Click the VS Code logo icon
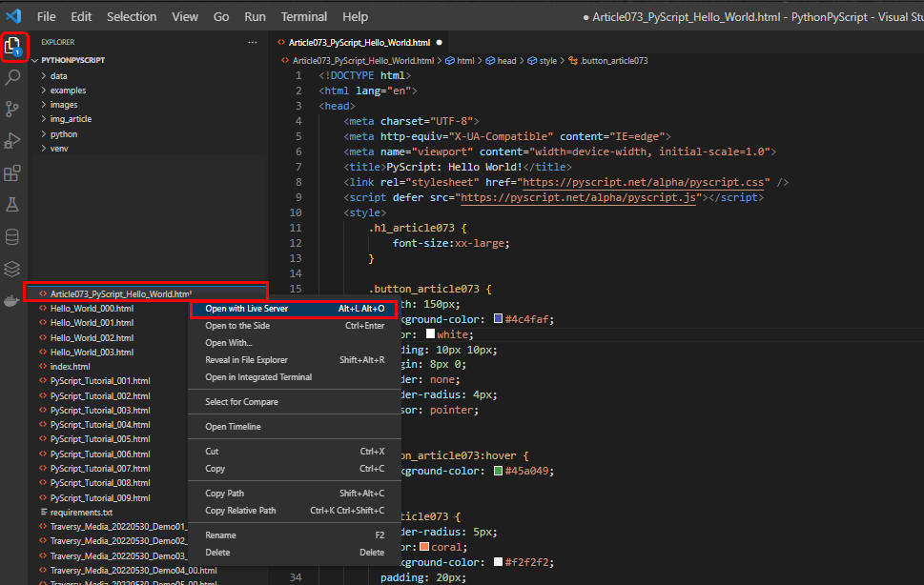924x585 pixels. coord(13,16)
